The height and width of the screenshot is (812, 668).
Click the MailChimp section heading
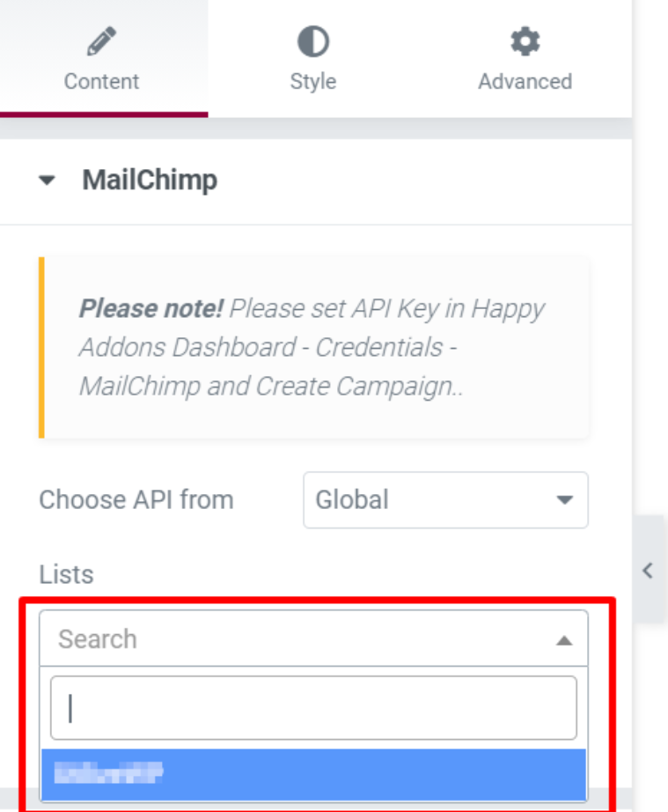(150, 181)
